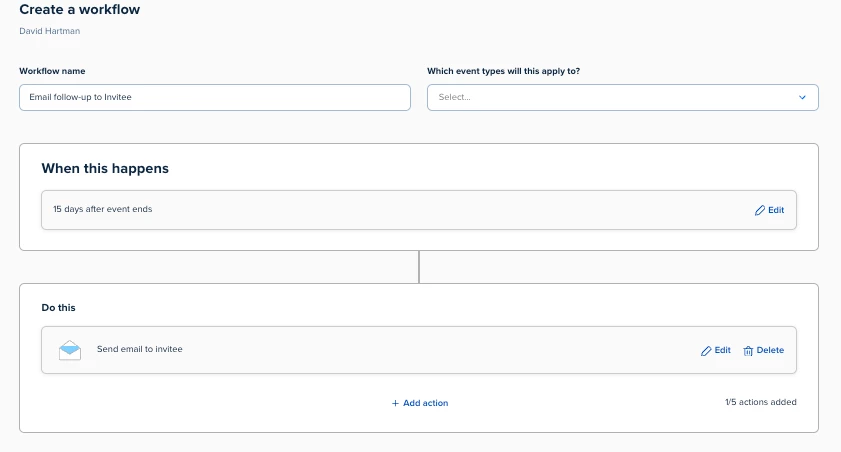Edit the 15 days after event ends trigger
This screenshot has height=452, width=841.
click(769, 210)
